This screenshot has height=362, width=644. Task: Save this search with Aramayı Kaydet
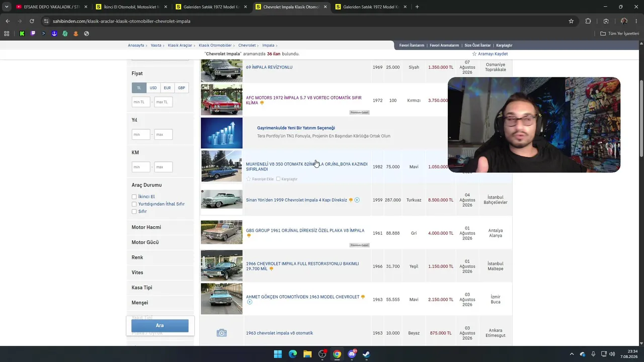click(490, 54)
